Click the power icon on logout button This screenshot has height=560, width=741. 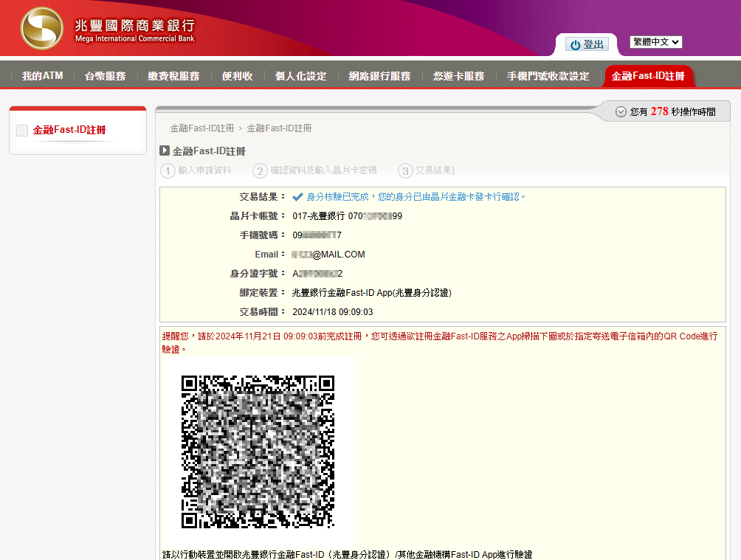(575, 45)
